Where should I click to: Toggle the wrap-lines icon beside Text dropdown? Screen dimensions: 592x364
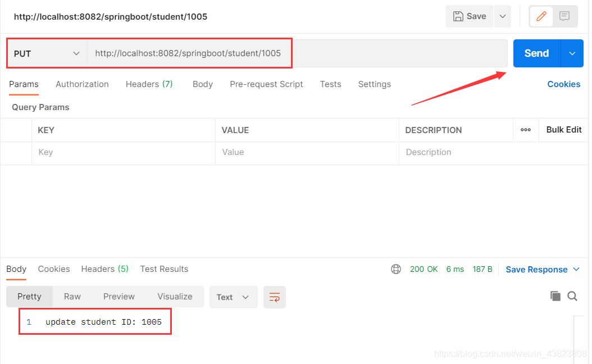click(x=274, y=297)
